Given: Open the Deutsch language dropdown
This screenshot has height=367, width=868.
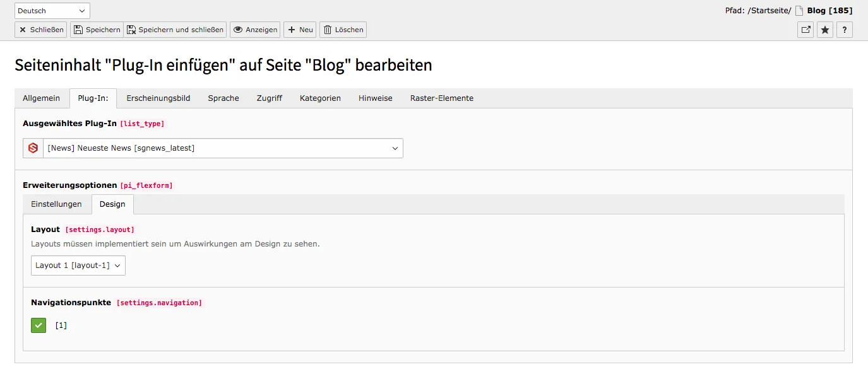Looking at the screenshot, I should (51, 10).
